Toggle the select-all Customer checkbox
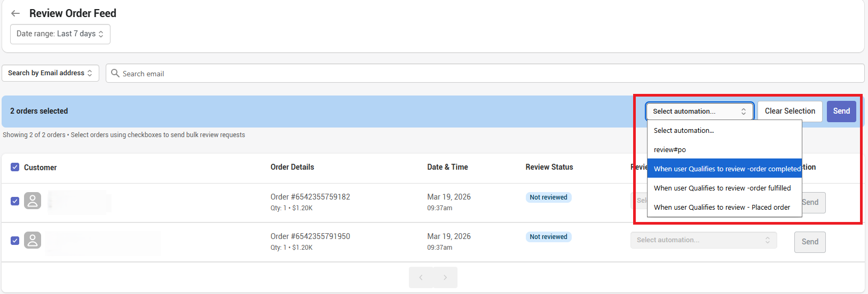868x294 pixels. pos(15,167)
